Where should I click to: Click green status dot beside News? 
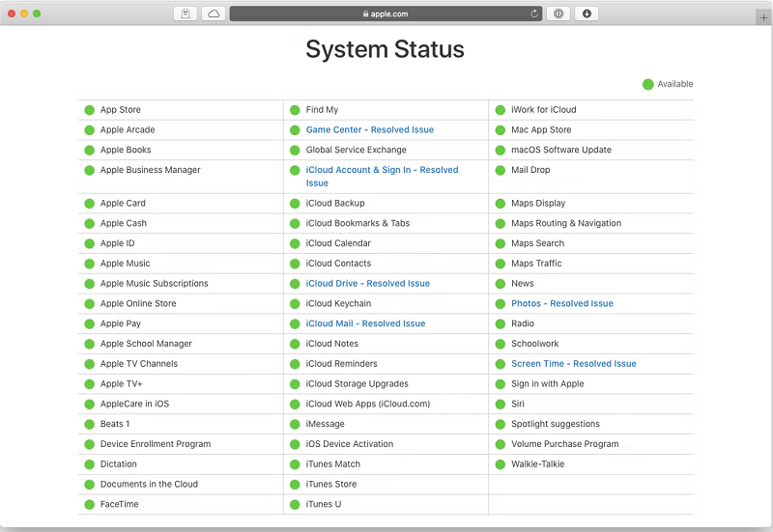[501, 284]
